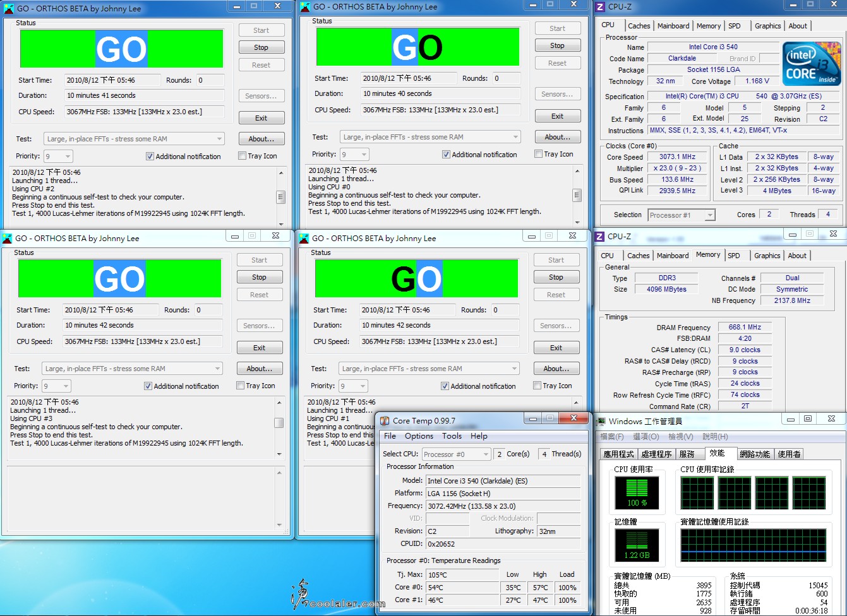Image resolution: width=847 pixels, height=616 pixels.
Task: Open CPU-Z Selection Processor #1 dropdown
Action: click(682, 215)
